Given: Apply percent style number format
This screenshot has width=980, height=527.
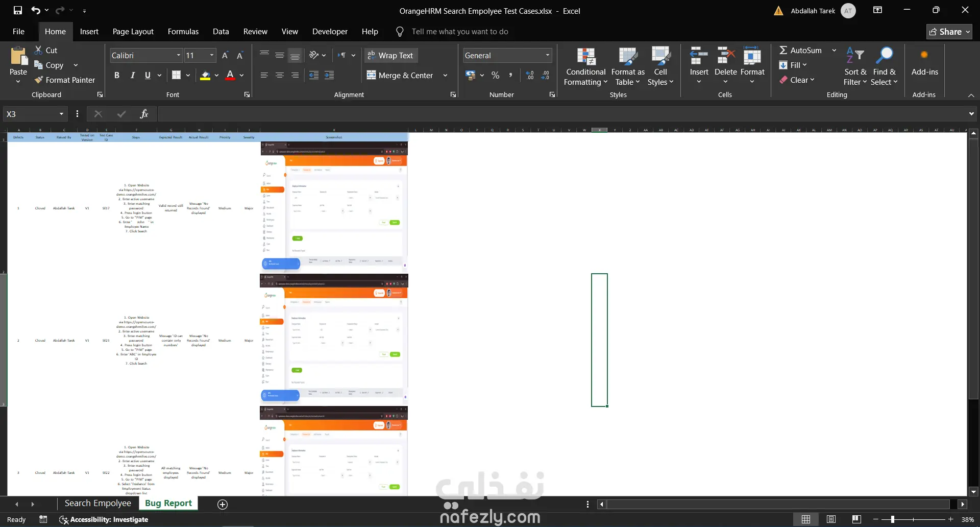Looking at the screenshot, I should pos(495,75).
